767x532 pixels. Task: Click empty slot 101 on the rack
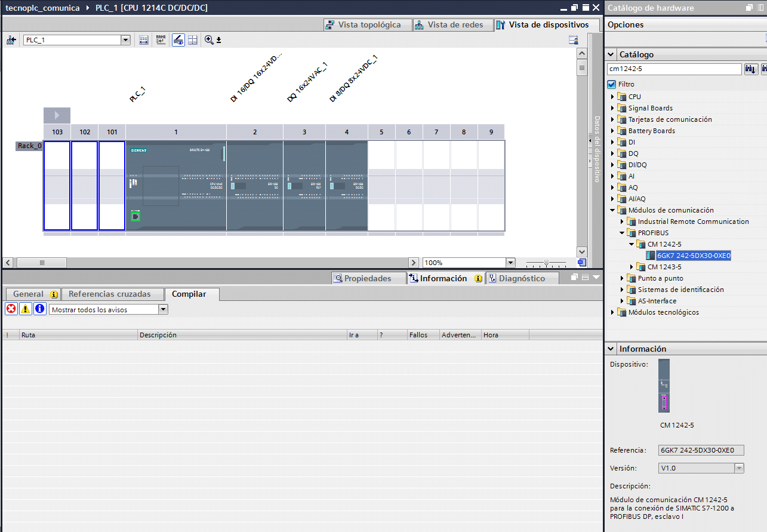[x=112, y=186]
